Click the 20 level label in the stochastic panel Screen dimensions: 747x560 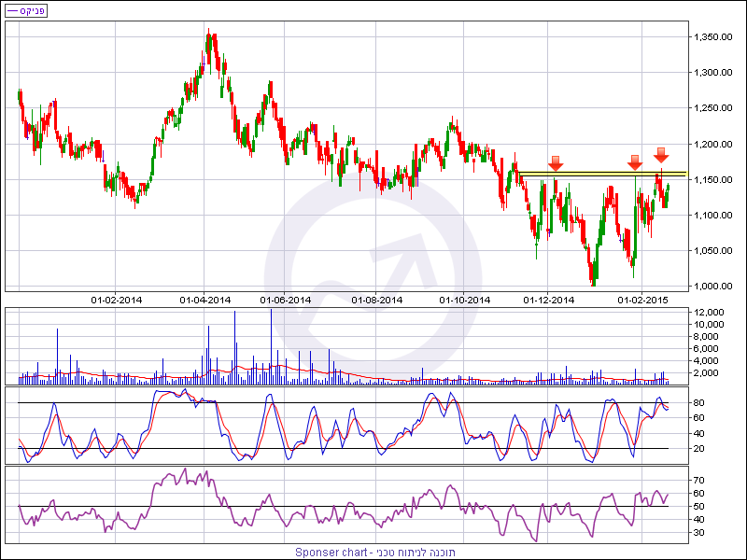click(698, 449)
